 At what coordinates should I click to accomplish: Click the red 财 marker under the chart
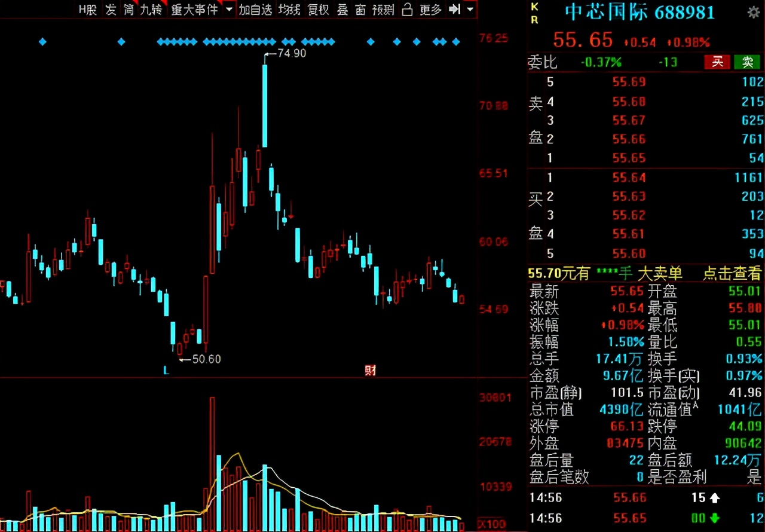[370, 371]
